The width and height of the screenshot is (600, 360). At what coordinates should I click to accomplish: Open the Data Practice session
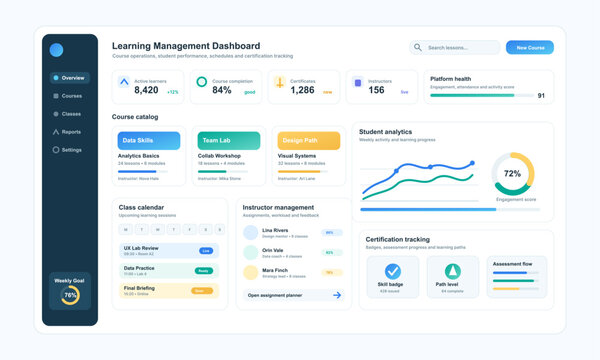[169, 271]
